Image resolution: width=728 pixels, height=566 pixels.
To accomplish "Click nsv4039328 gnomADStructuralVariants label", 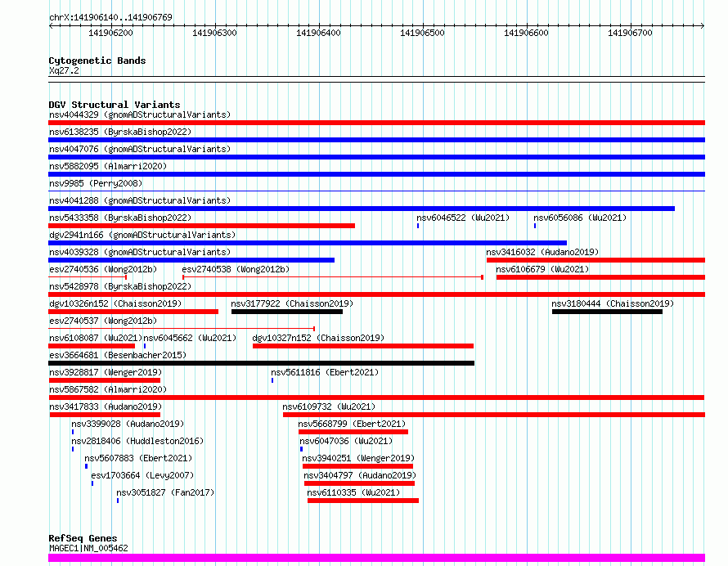I will (140, 252).
